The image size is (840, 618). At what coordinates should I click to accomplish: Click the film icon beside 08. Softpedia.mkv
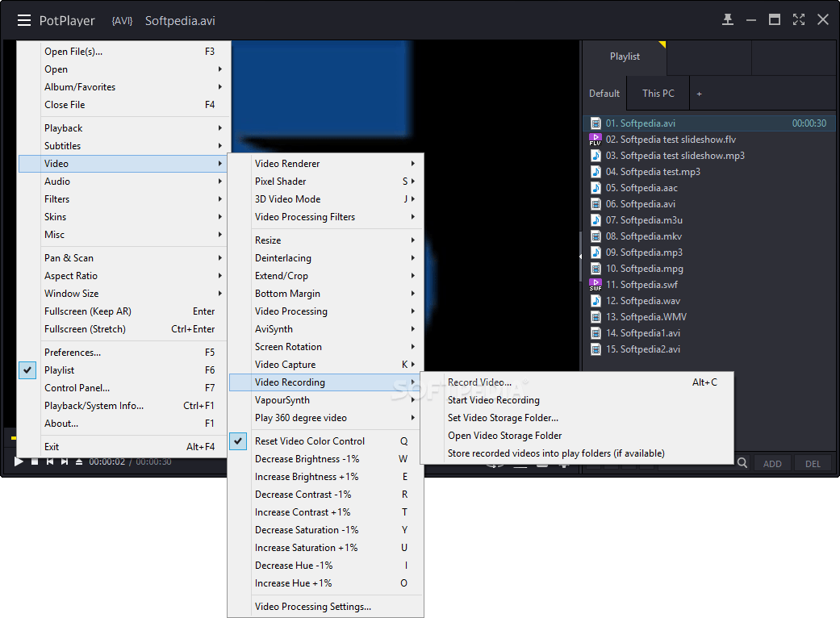(596, 236)
